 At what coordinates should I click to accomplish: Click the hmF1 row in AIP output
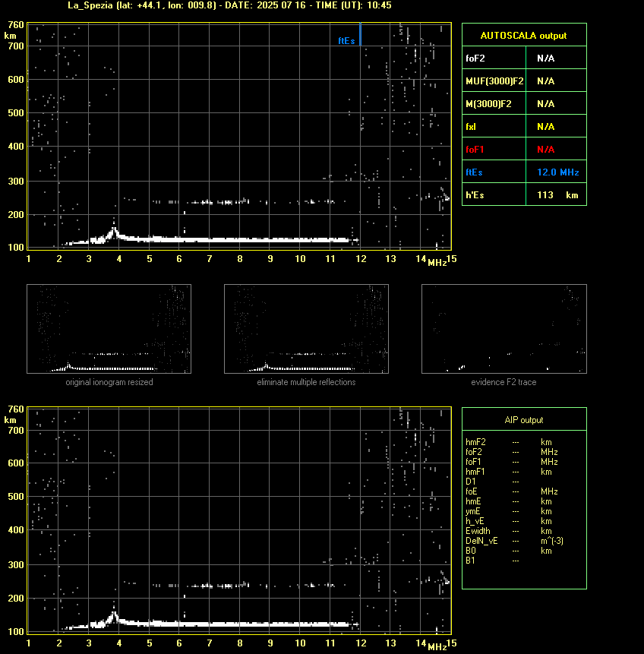509,472
